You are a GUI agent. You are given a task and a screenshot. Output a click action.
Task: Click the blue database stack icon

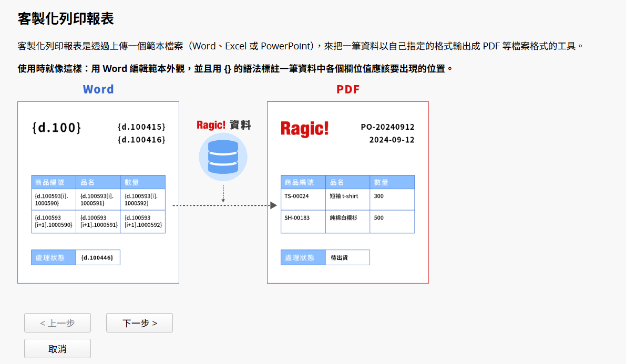[223, 157]
